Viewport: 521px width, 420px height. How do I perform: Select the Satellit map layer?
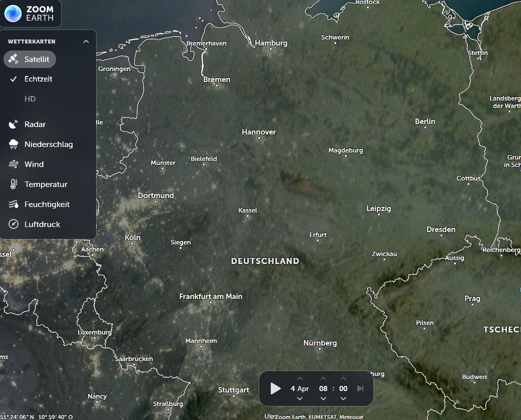pyautogui.click(x=30, y=59)
